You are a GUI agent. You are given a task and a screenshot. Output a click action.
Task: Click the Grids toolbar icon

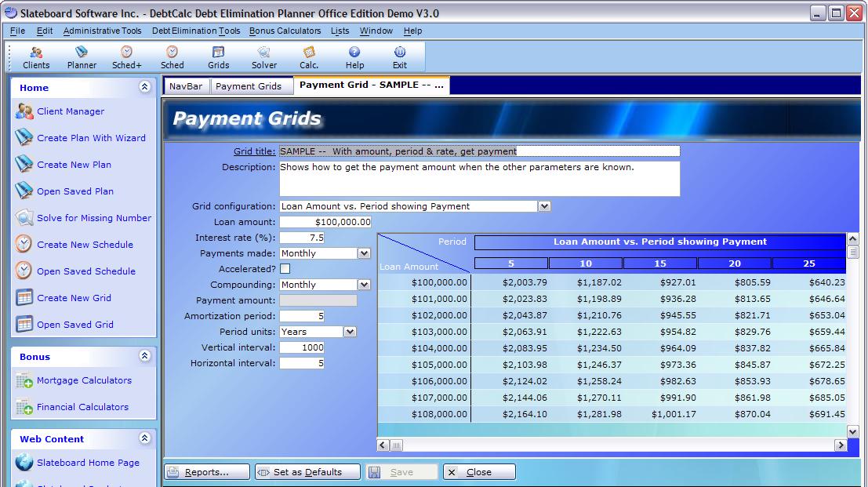[218, 57]
